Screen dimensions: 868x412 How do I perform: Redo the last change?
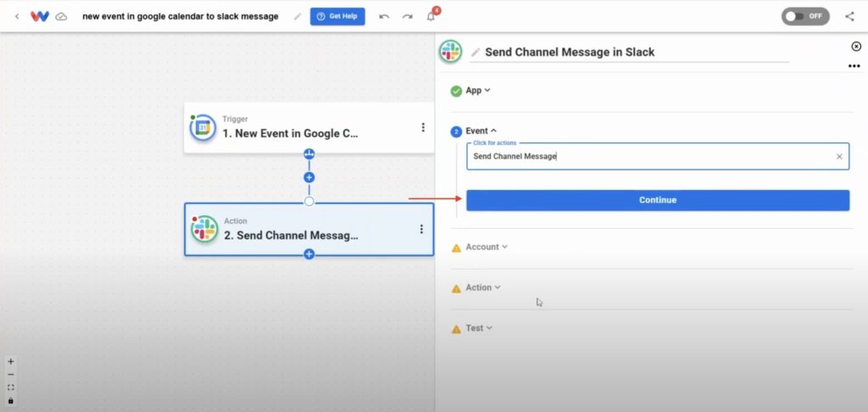pos(408,17)
